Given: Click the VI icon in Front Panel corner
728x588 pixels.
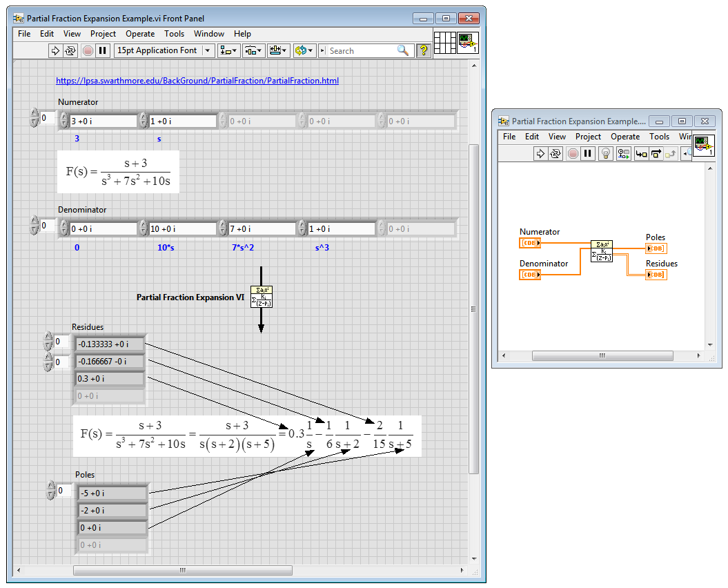Looking at the screenshot, I should pos(468,43).
